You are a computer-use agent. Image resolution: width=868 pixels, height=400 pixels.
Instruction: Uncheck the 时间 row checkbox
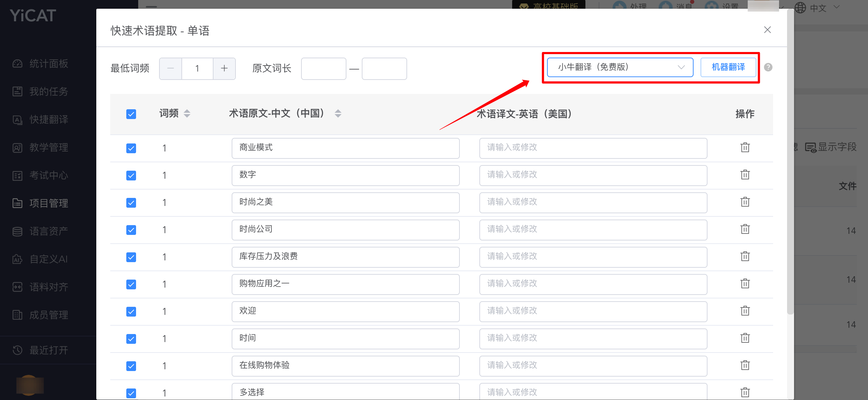[x=131, y=339]
